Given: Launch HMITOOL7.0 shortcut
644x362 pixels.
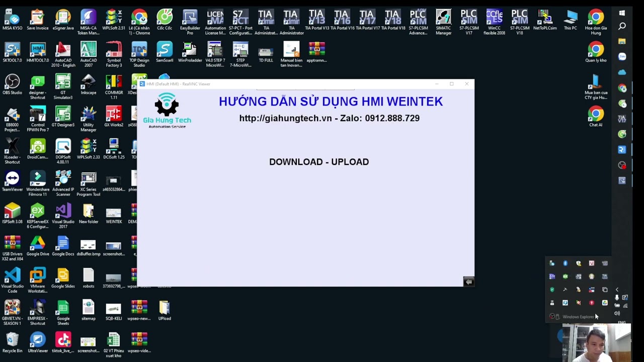Looking at the screenshot, I should coord(38,52).
